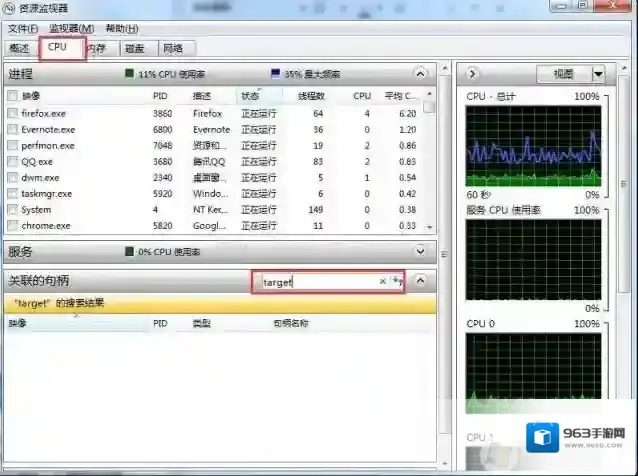
Task: Click the Resource Monitor title bar icon
Action: 10,9
